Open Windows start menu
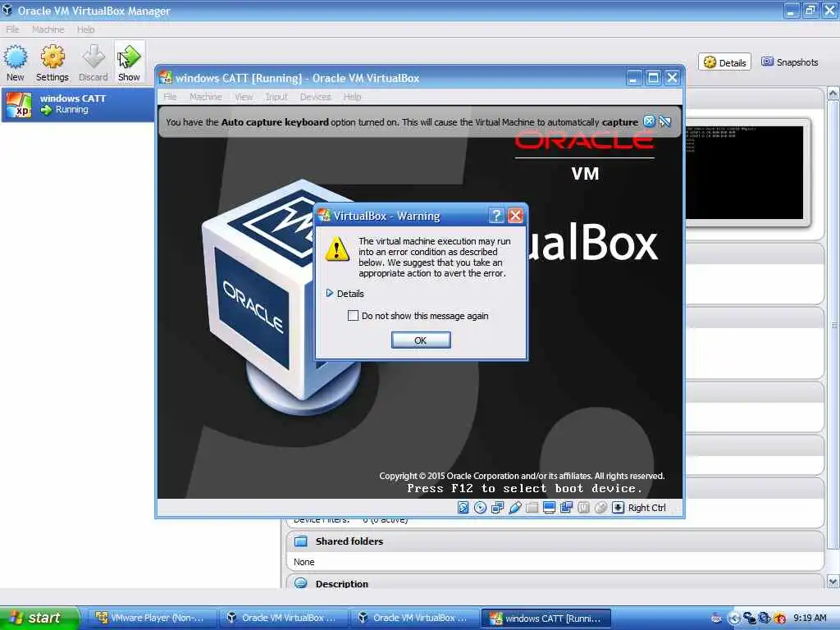Image resolution: width=840 pixels, height=630 pixels. pyautogui.click(x=39, y=618)
